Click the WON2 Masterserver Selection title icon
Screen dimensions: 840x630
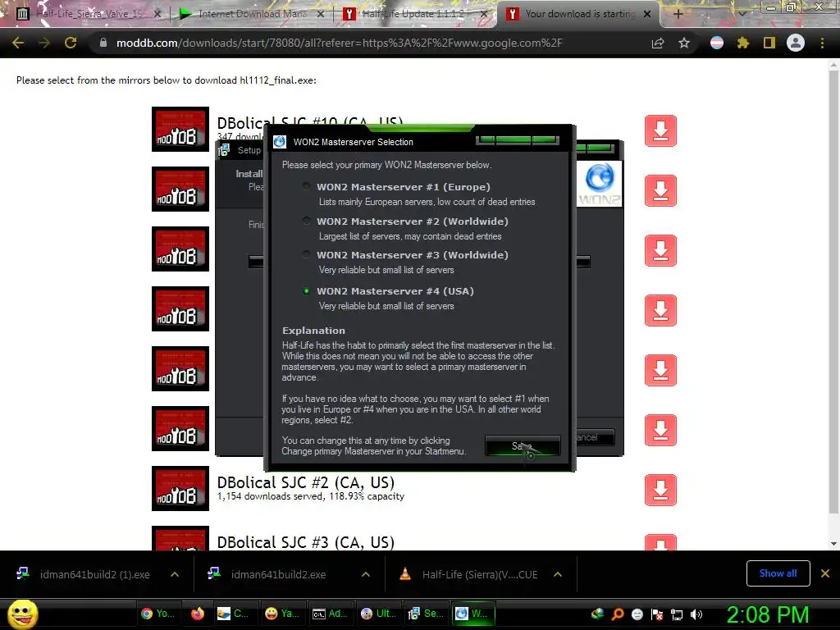(x=280, y=142)
